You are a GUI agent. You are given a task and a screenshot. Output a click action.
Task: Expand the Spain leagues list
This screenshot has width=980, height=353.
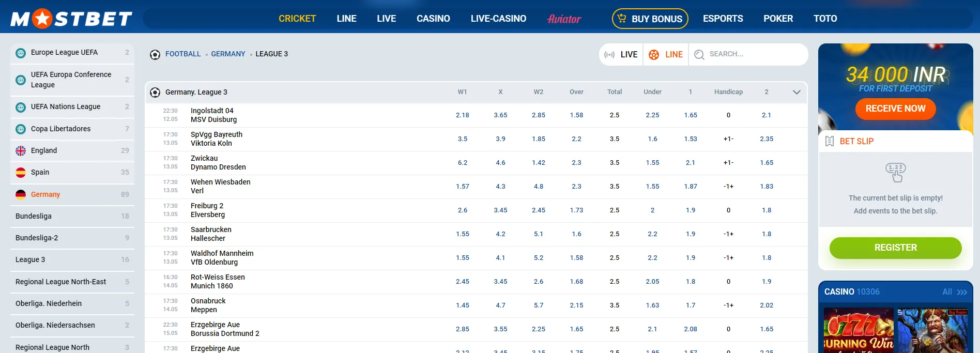tap(72, 173)
